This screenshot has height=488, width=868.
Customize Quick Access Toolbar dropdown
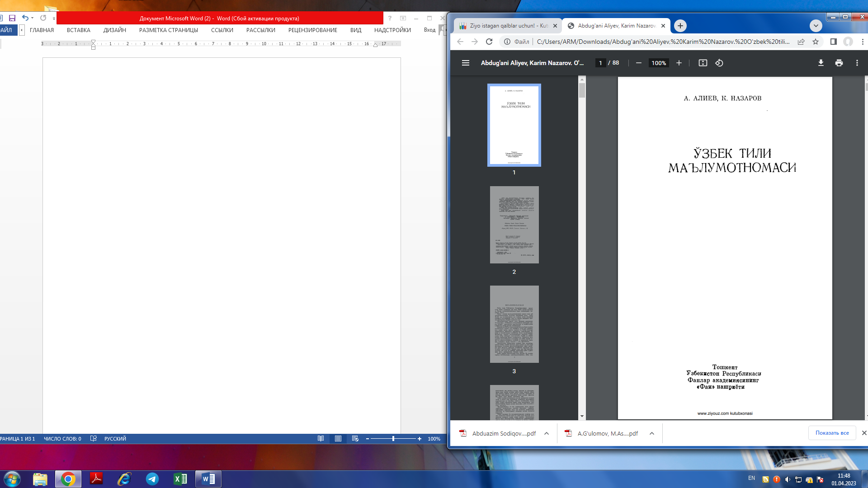(54, 19)
